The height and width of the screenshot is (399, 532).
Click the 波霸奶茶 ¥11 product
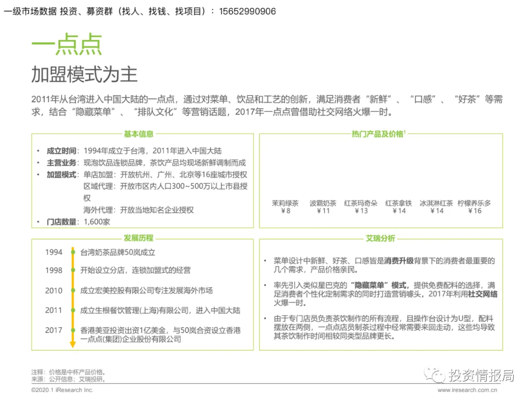click(x=323, y=206)
